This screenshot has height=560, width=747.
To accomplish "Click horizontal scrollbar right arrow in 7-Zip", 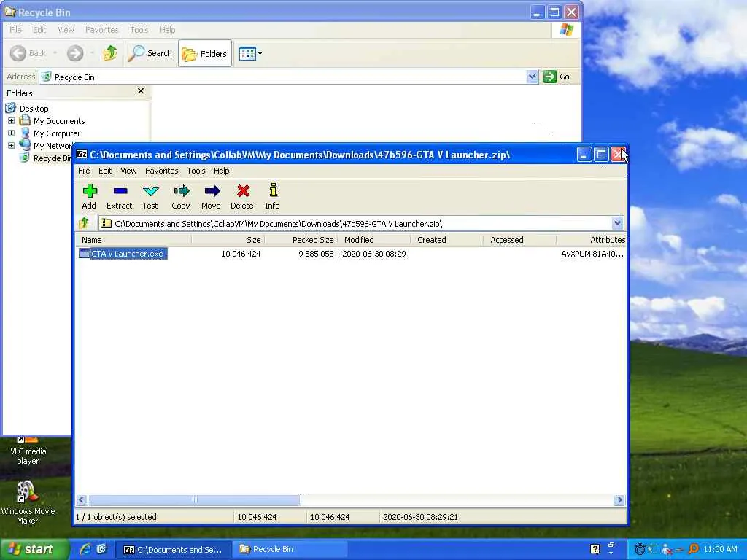I will [619, 499].
